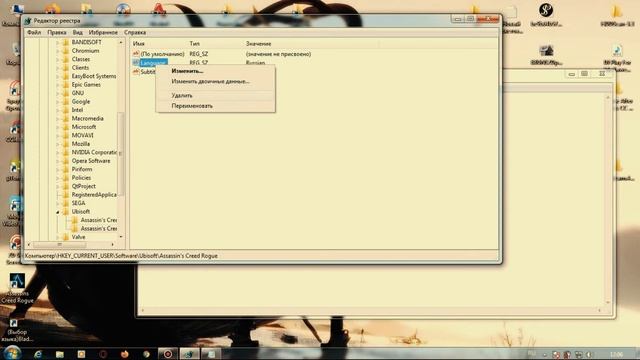Sort by the Тип column header
Viewport: 640px width, 360px height.
point(215,43)
